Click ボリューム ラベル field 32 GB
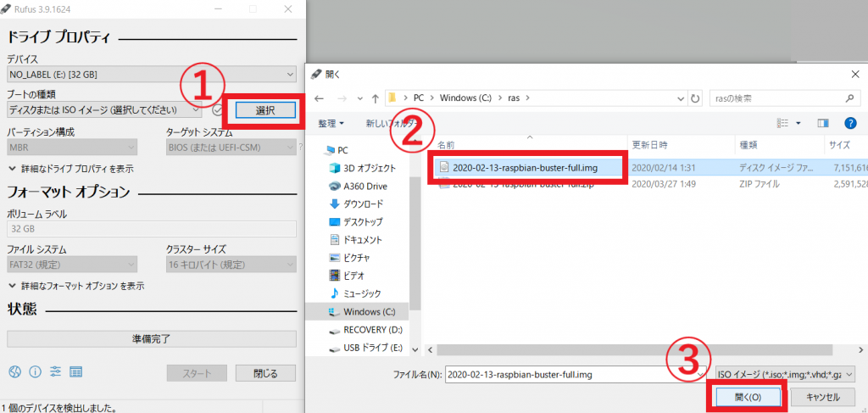 coord(152,229)
